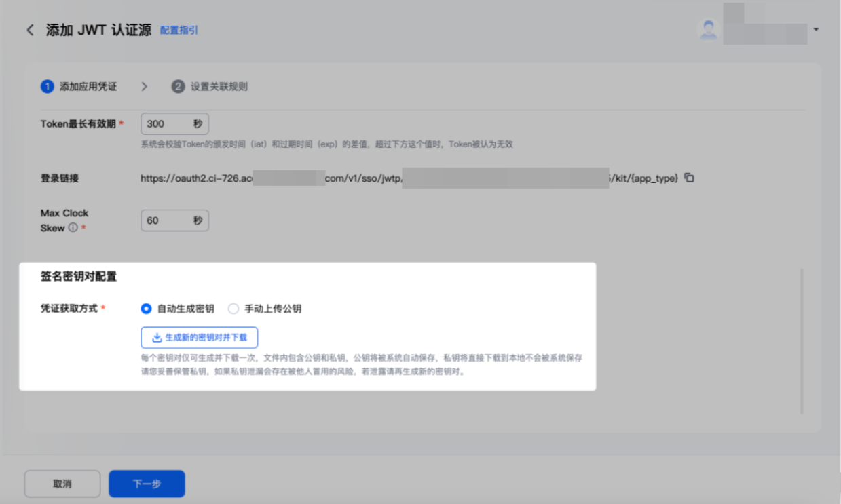Click the 取消 button

(62, 484)
